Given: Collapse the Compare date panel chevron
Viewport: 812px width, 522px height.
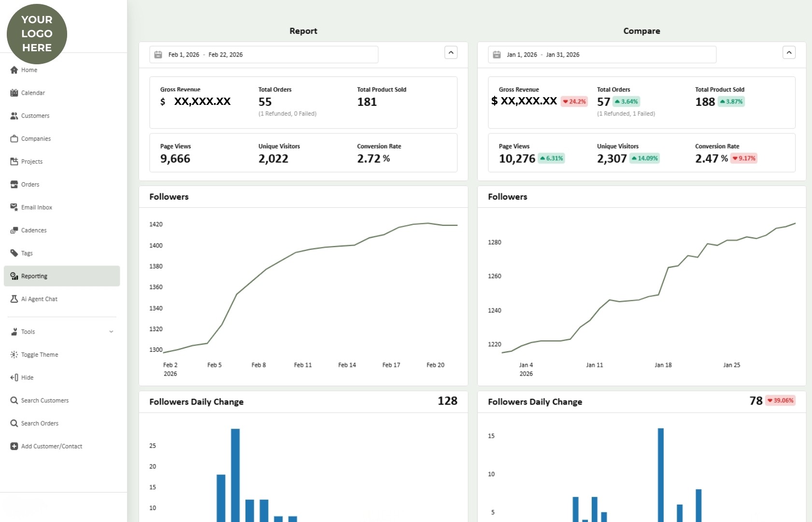Looking at the screenshot, I should [x=788, y=53].
